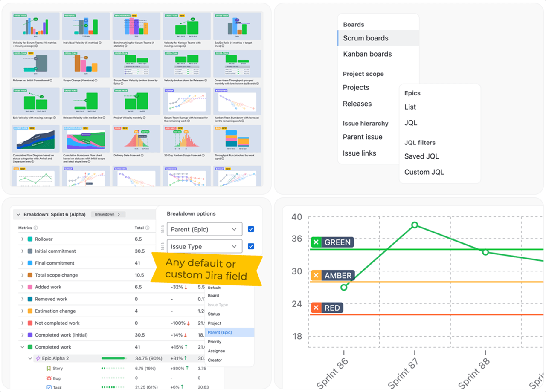Choose List under Epics submenu
This screenshot has width=546, height=392.
pos(410,107)
